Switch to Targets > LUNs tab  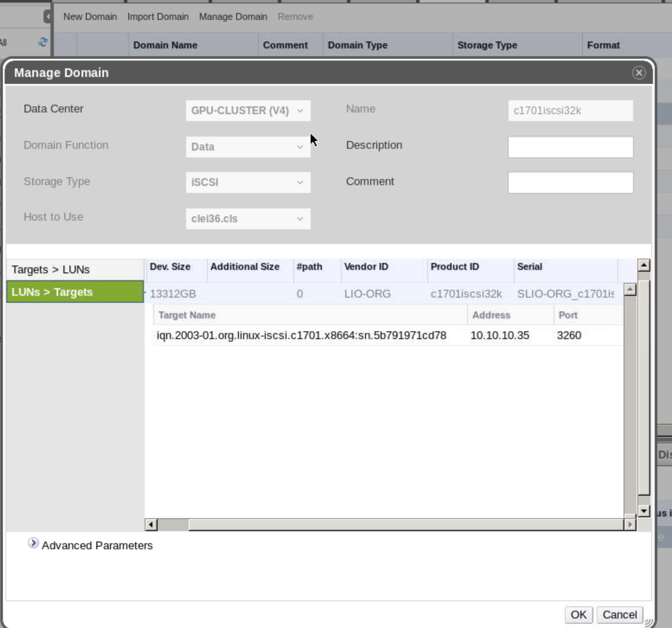click(x=74, y=270)
